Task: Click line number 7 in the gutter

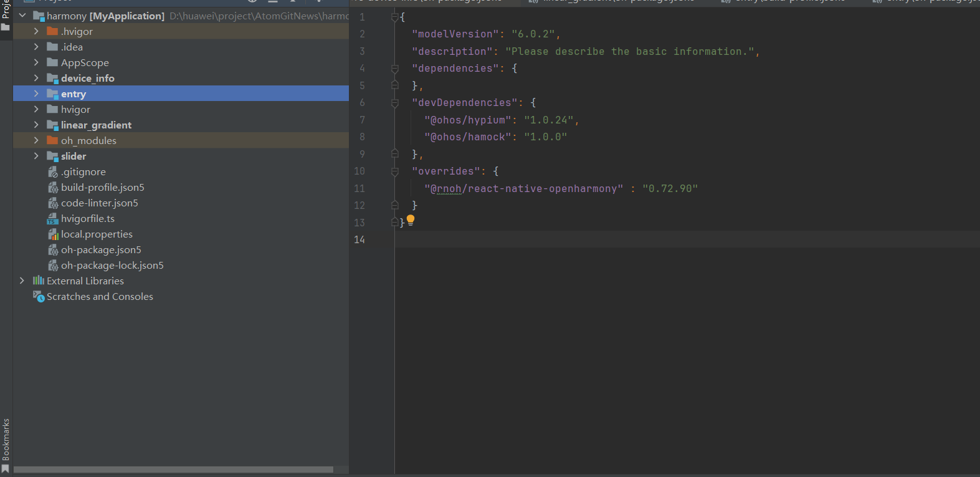Action: click(x=362, y=120)
